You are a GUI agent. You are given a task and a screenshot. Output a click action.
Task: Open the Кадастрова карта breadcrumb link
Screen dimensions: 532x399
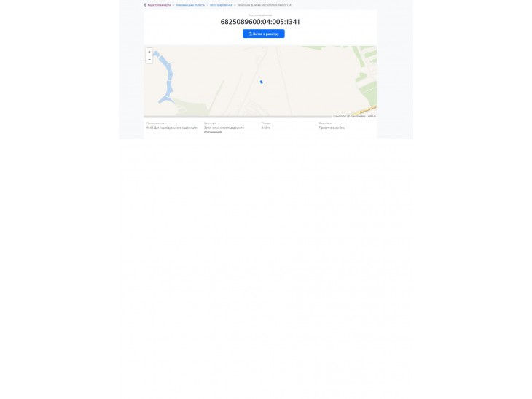click(159, 5)
